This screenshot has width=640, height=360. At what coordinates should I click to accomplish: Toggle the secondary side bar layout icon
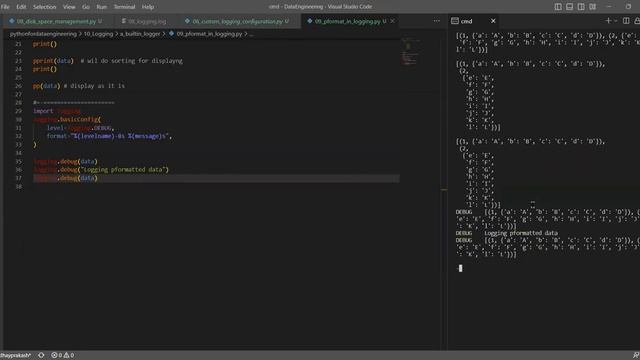(581, 7)
